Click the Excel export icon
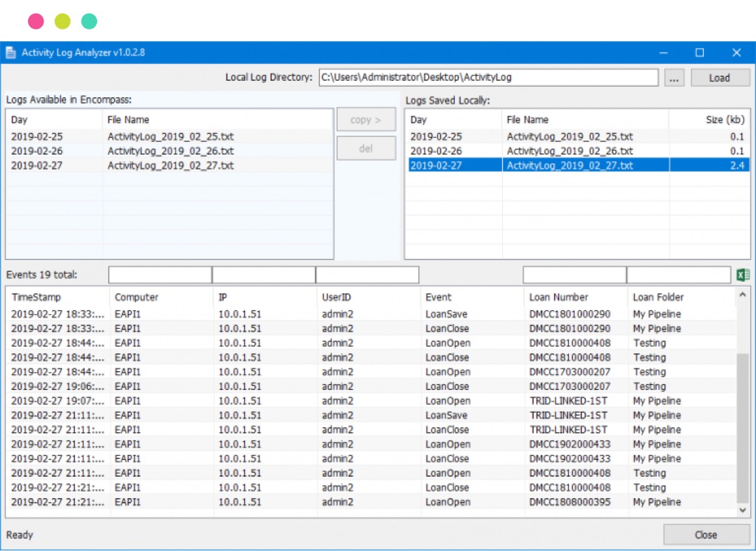 click(x=743, y=275)
